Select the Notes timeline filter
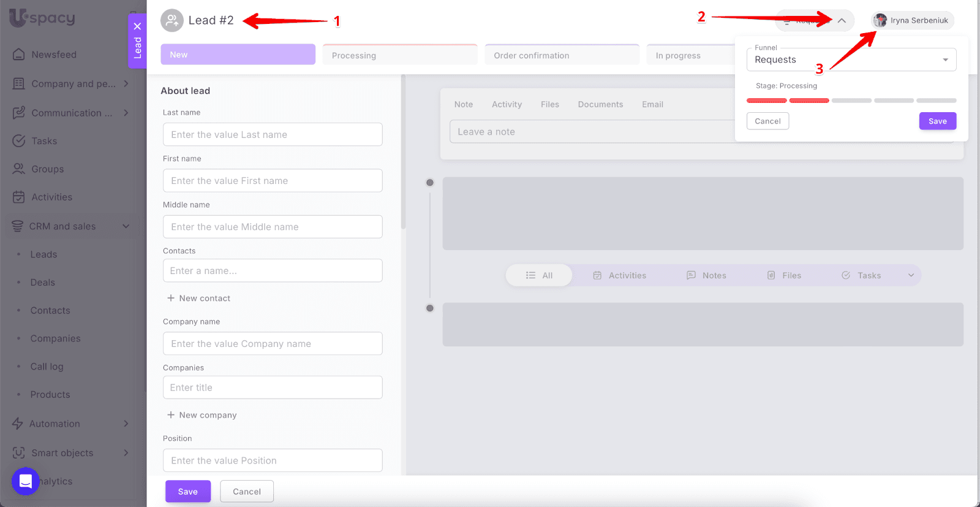This screenshot has width=980, height=507. [706, 275]
